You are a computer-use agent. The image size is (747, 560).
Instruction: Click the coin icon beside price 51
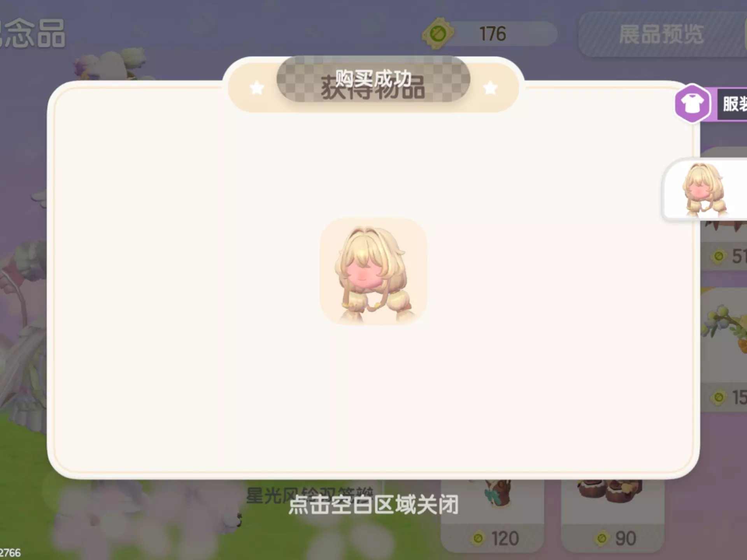click(719, 256)
